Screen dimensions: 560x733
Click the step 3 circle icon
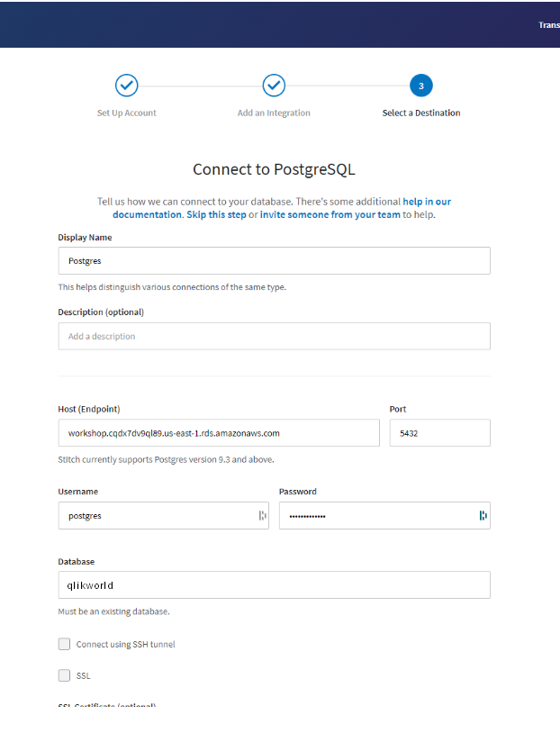coord(420,86)
